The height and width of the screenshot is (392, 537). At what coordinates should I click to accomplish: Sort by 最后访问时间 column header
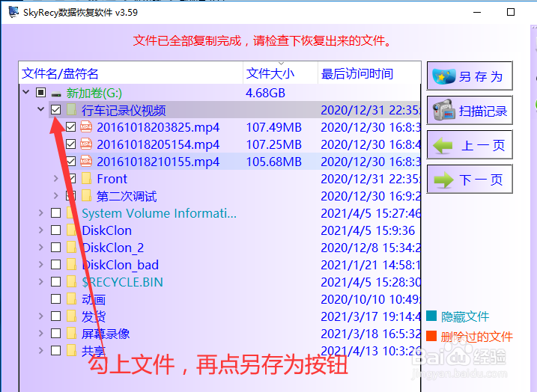coord(369,73)
